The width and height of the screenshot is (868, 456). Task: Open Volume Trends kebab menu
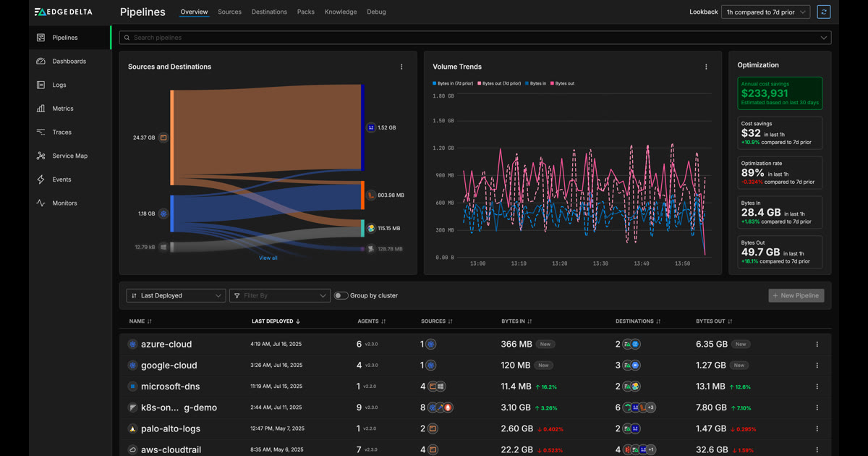click(706, 67)
